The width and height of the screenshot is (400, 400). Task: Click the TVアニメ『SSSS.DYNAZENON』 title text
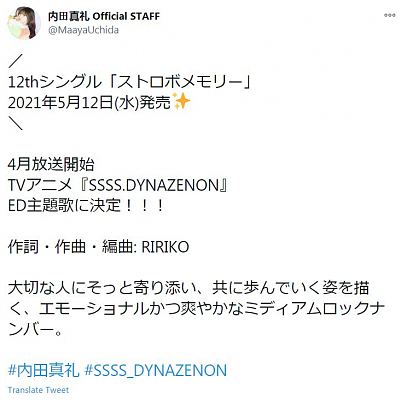click(118, 185)
